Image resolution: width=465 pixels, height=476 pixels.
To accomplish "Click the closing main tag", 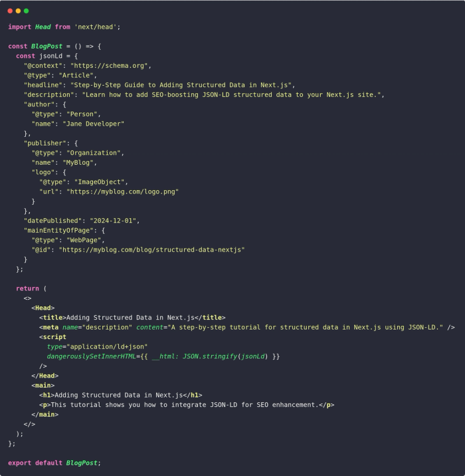I will 45,415.
